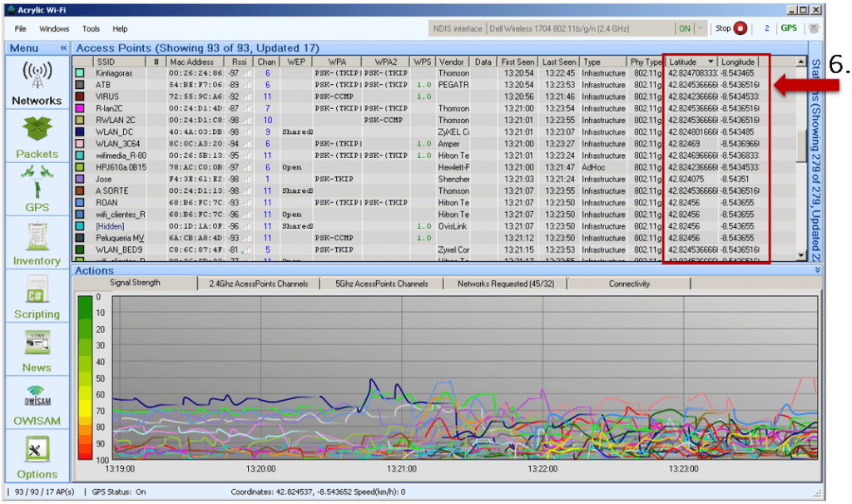The image size is (852, 504).
Task: Open the Help menu
Action: pos(120,29)
